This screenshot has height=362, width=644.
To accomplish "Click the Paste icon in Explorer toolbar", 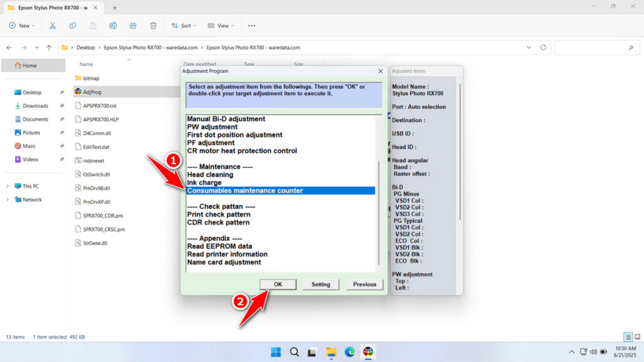I will click(x=93, y=25).
